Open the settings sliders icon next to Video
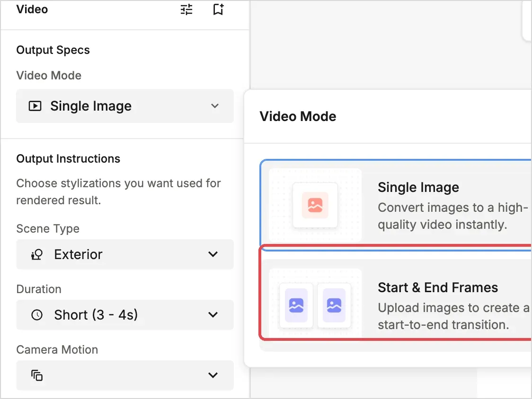This screenshot has height=399, width=532. (x=186, y=9)
